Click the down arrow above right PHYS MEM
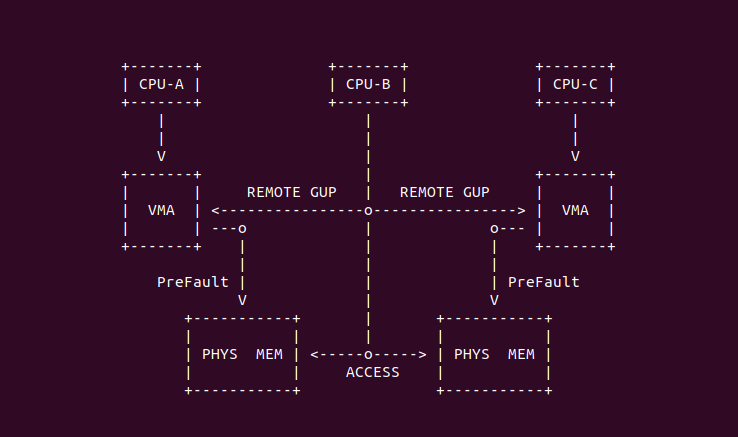The width and height of the screenshot is (738, 437). 494,300
